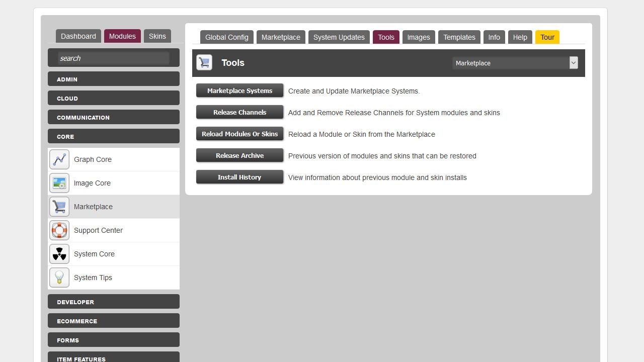Start the yellow Tour tab
The width and height of the screenshot is (644, 362).
[x=547, y=37]
